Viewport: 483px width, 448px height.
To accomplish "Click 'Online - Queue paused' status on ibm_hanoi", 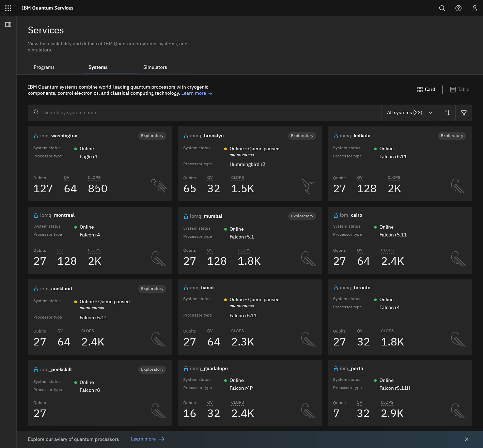I will coord(254,300).
